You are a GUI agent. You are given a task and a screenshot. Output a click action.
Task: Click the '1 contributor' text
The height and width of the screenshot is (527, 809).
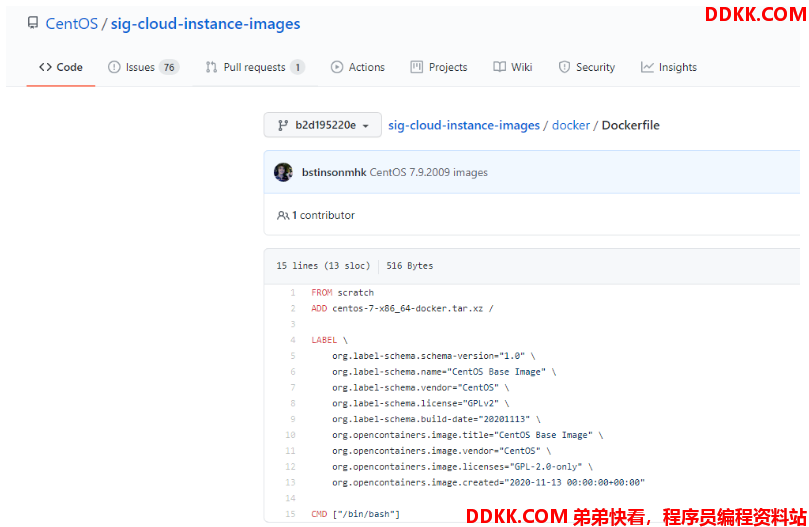[x=323, y=215]
